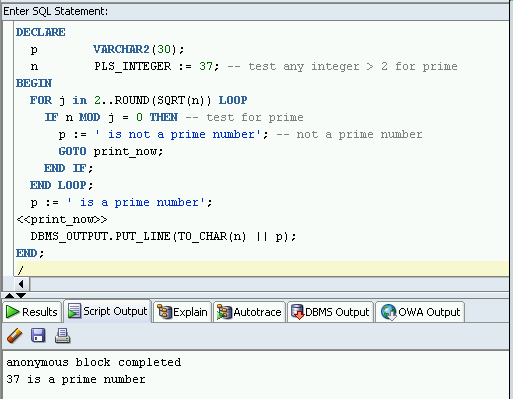Click the GOTO print_now statement
The width and height of the screenshot is (513, 399).
coord(111,151)
